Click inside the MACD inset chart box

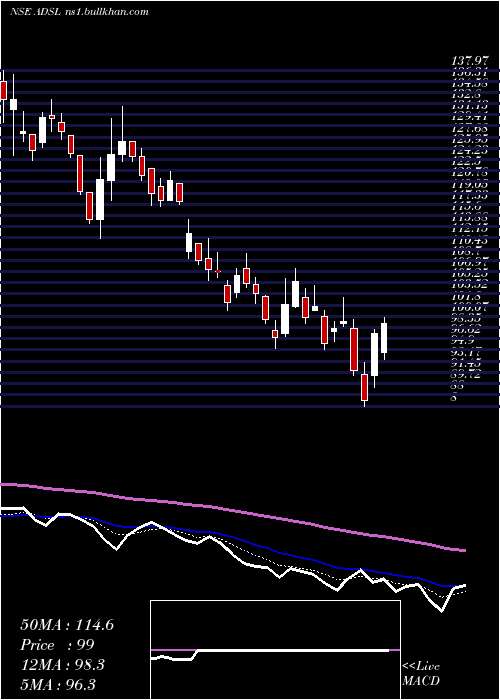(x=275, y=650)
